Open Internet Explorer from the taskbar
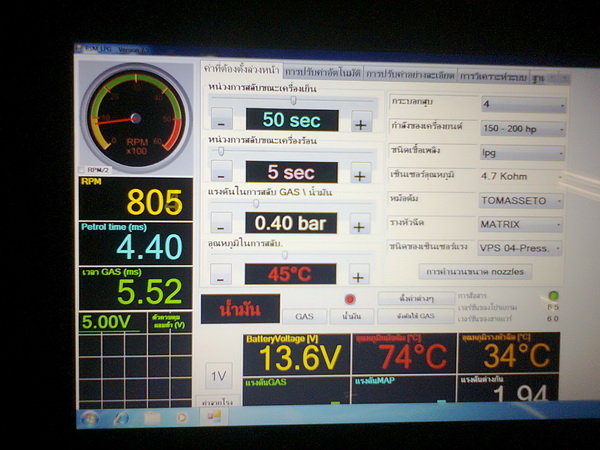This screenshot has width=600, height=450. [x=121, y=417]
